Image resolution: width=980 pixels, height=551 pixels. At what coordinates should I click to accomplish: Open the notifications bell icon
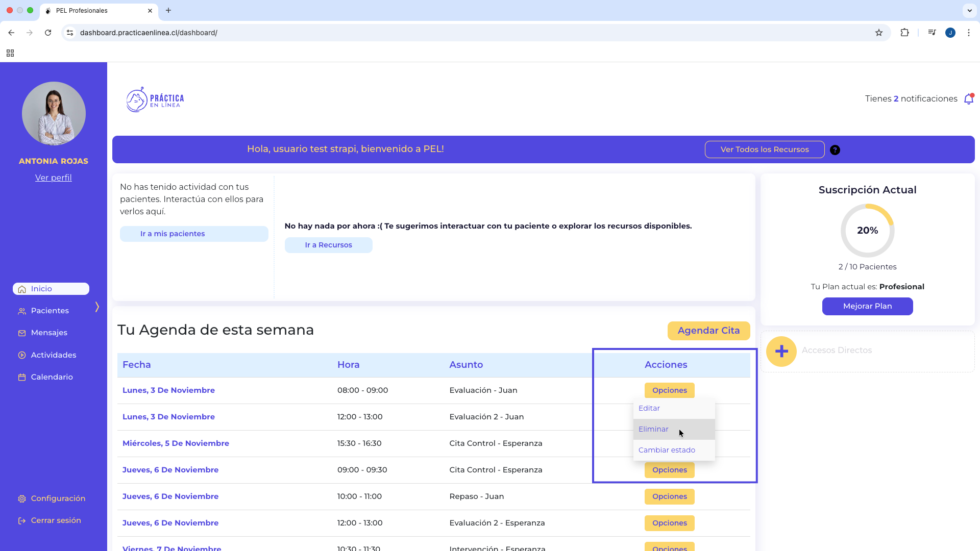(968, 99)
